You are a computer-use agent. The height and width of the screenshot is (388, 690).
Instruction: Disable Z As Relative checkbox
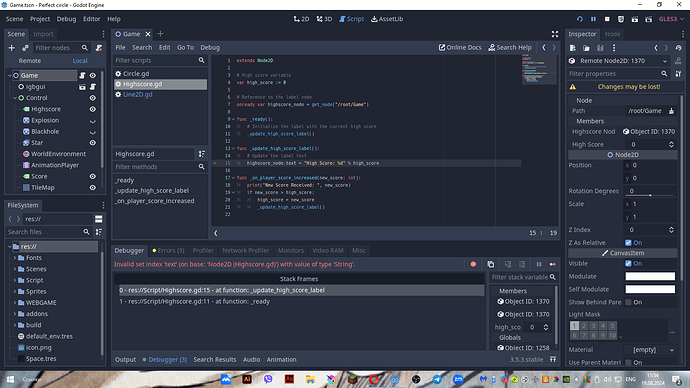click(x=628, y=243)
